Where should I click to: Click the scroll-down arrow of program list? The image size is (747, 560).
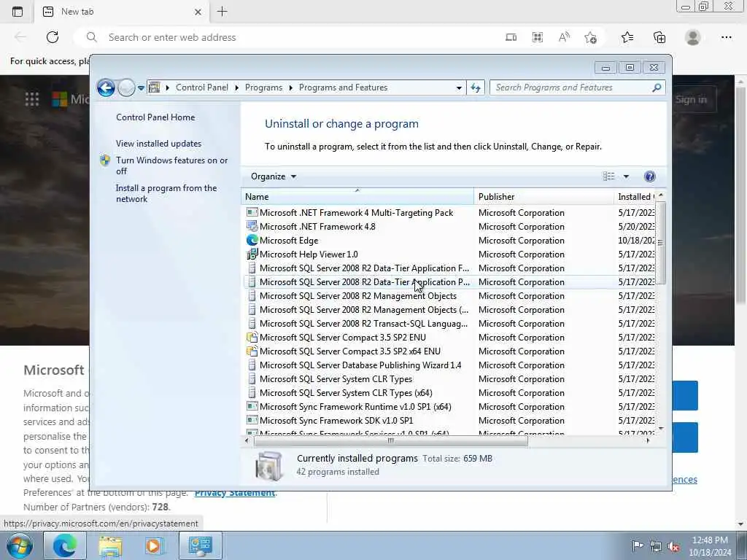660,429
